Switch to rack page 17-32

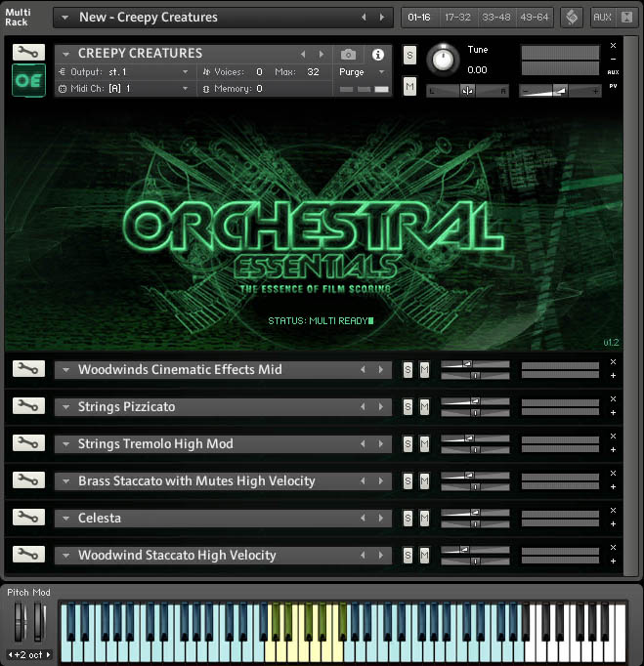[x=457, y=18]
